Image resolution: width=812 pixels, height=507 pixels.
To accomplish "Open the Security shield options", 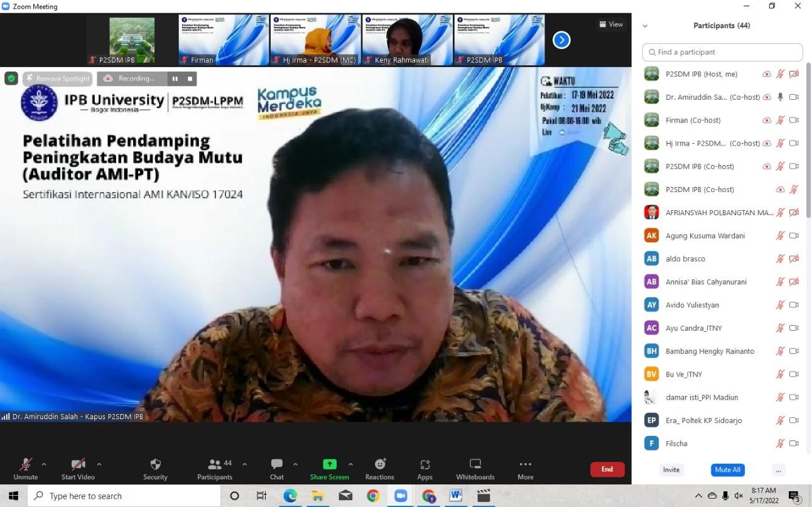I will [155, 468].
